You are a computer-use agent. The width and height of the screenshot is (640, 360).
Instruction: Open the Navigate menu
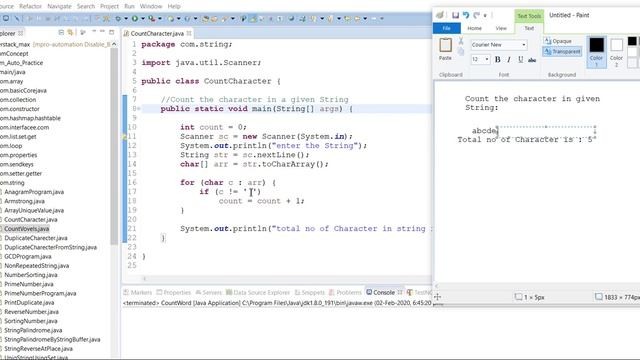tap(59, 6)
